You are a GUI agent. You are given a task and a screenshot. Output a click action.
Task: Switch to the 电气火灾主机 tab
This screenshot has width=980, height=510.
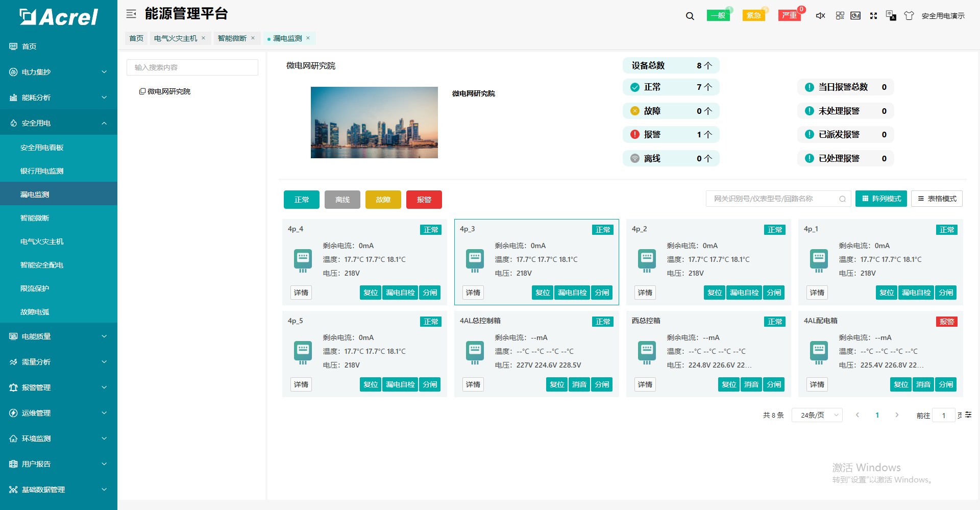click(x=176, y=38)
